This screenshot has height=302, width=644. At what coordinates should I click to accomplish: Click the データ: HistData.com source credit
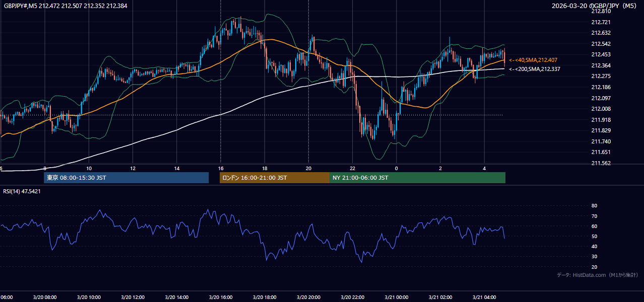click(598, 275)
